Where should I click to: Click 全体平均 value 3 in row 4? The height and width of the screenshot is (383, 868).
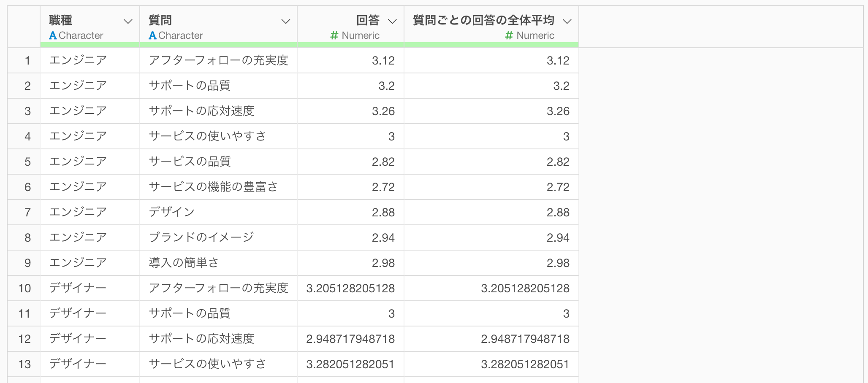[567, 136]
